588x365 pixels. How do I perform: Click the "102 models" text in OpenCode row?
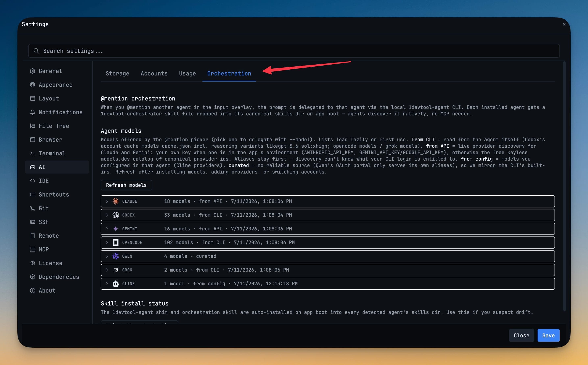click(x=178, y=242)
